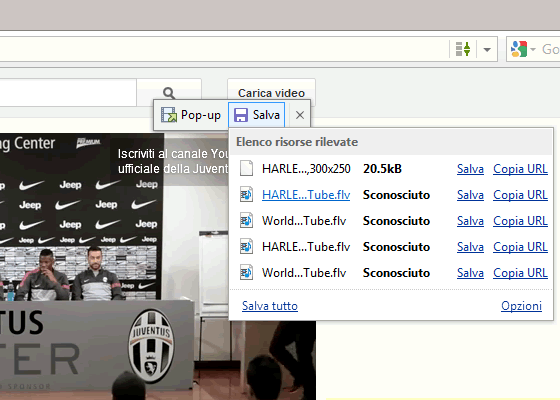Click the Salva tutto link

click(270, 306)
